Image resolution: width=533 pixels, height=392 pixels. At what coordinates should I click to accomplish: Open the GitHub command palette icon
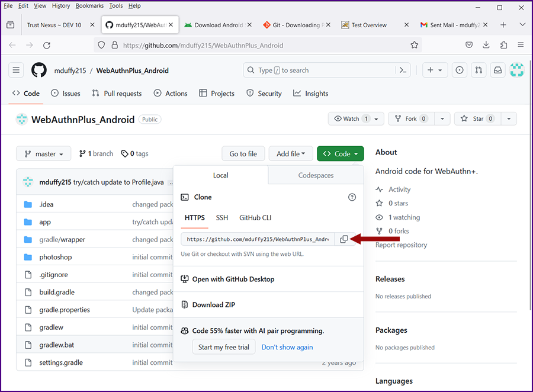(403, 70)
